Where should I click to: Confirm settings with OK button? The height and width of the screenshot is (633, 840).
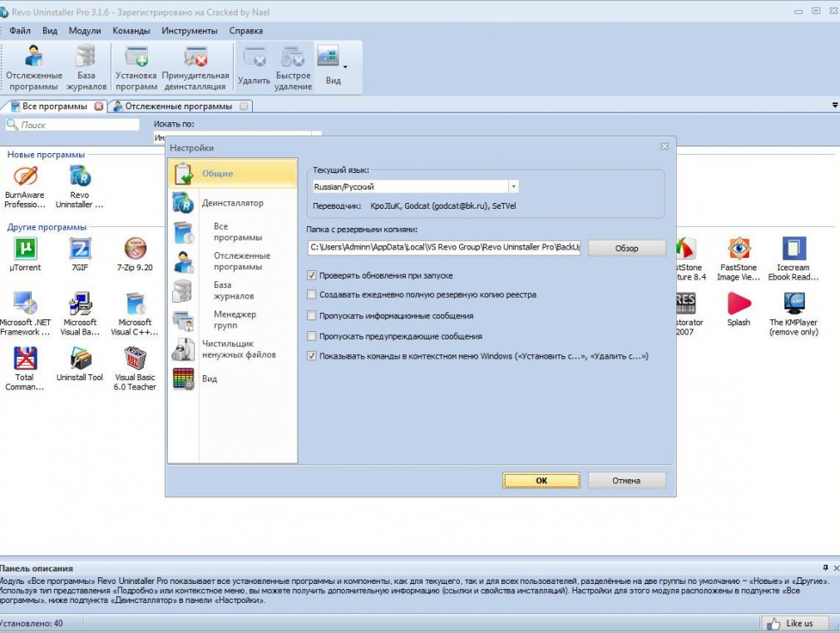pyautogui.click(x=541, y=480)
